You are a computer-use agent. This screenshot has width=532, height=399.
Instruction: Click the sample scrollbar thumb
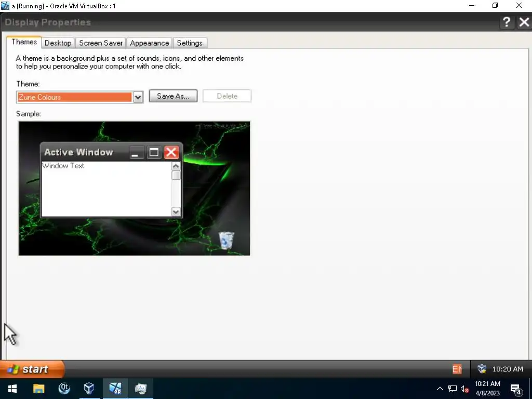pyautogui.click(x=176, y=176)
